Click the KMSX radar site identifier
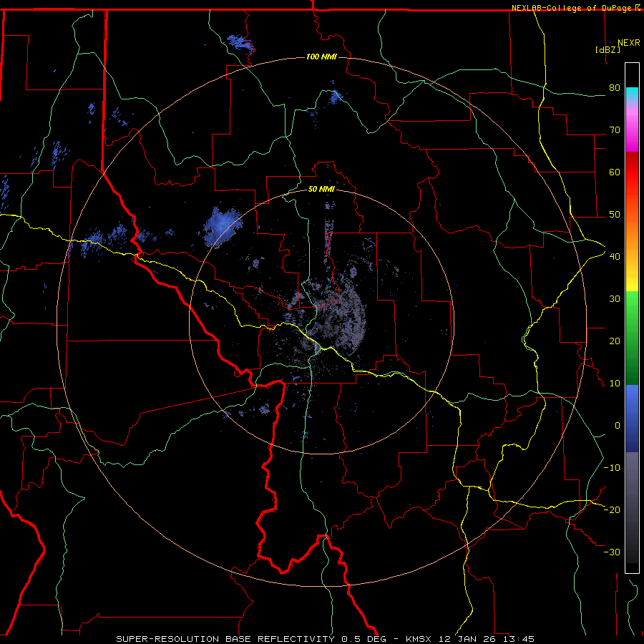Image resolution: width=644 pixels, height=644 pixels. (x=419, y=639)
